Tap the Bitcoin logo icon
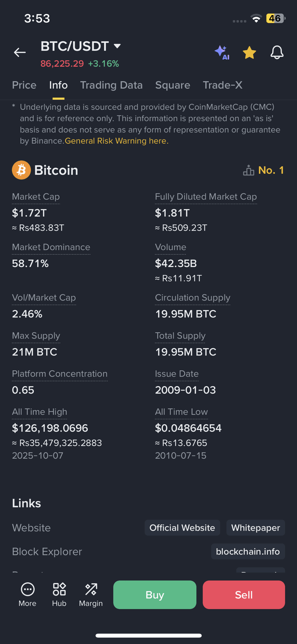 [21, 170]
